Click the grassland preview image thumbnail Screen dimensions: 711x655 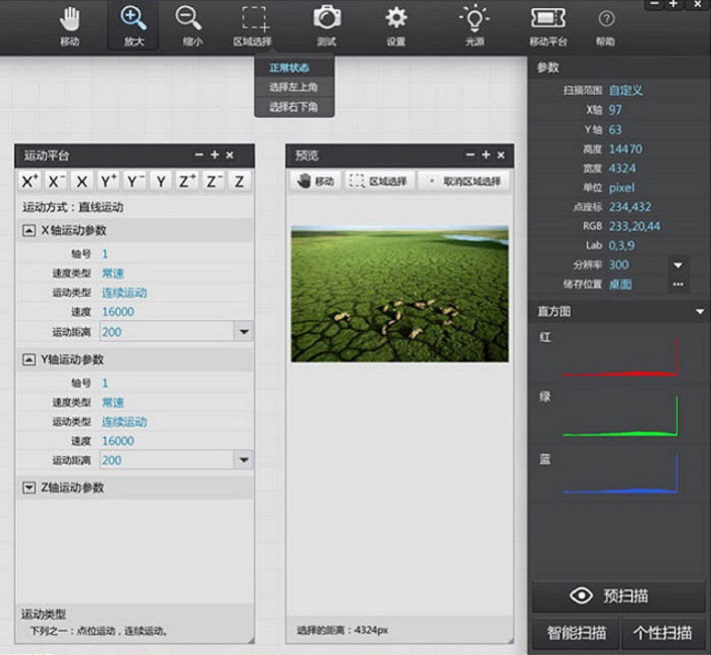[x=399, y=293]
